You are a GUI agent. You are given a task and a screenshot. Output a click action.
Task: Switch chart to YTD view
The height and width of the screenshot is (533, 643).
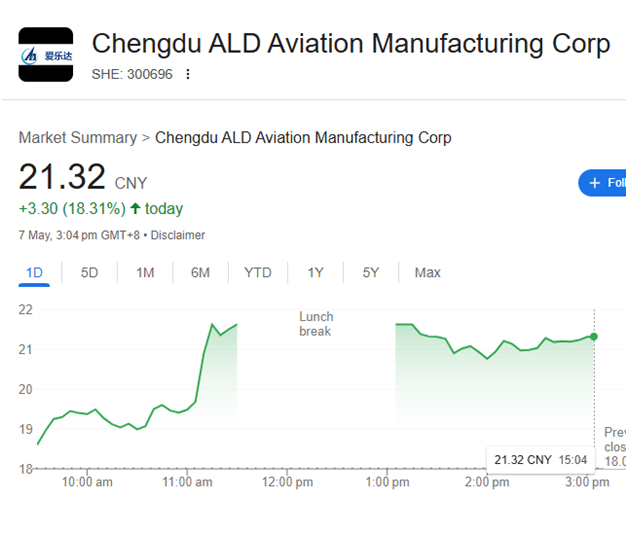click(257, 272)
